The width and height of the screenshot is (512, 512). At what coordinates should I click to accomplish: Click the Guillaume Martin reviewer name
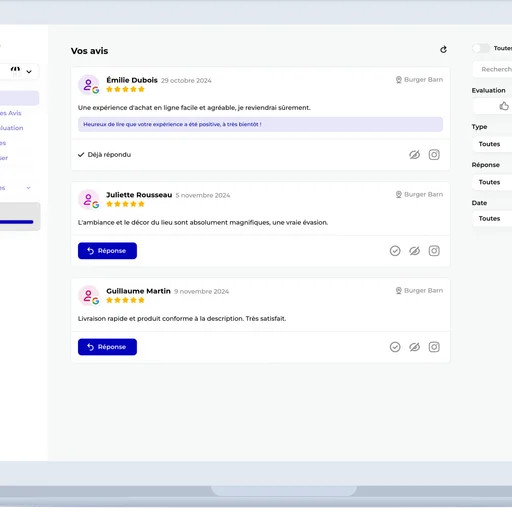pyautogui.click(x=138, y=291)
